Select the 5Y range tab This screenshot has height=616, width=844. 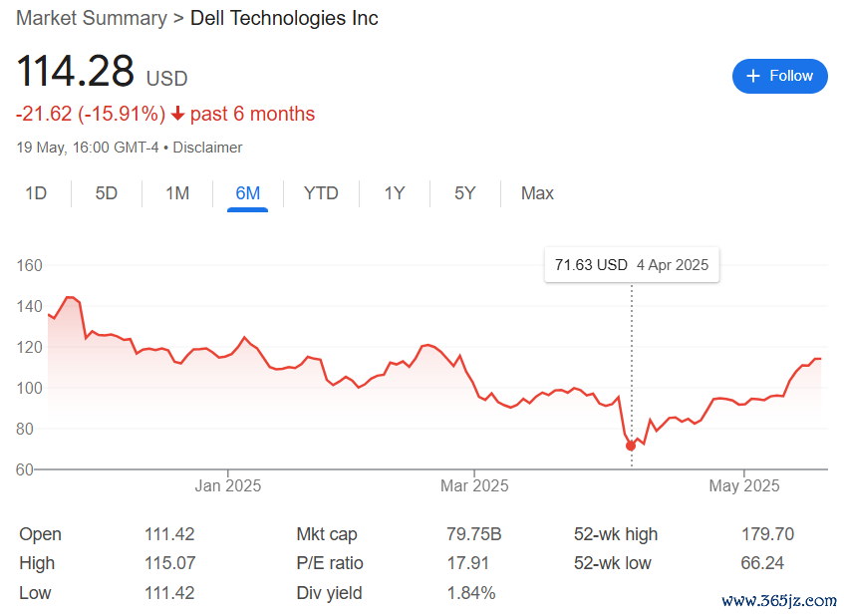point(465,193)
